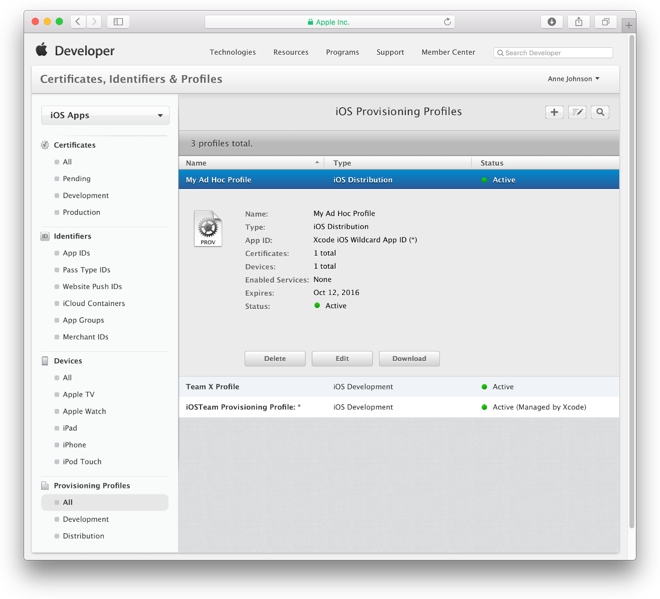Image resolution: width=660 pixels, height=599 pixels.
Task: Click the Provisioning Profiles section heading
Action: tap(92, 485)
